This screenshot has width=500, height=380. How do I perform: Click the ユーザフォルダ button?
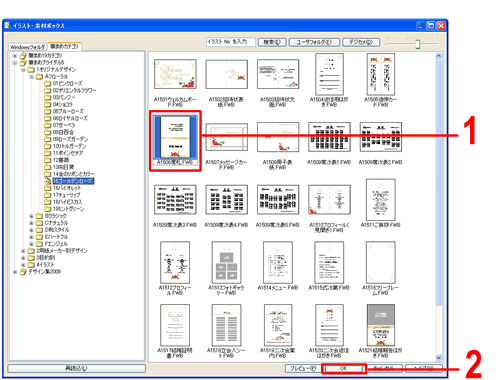314,42
